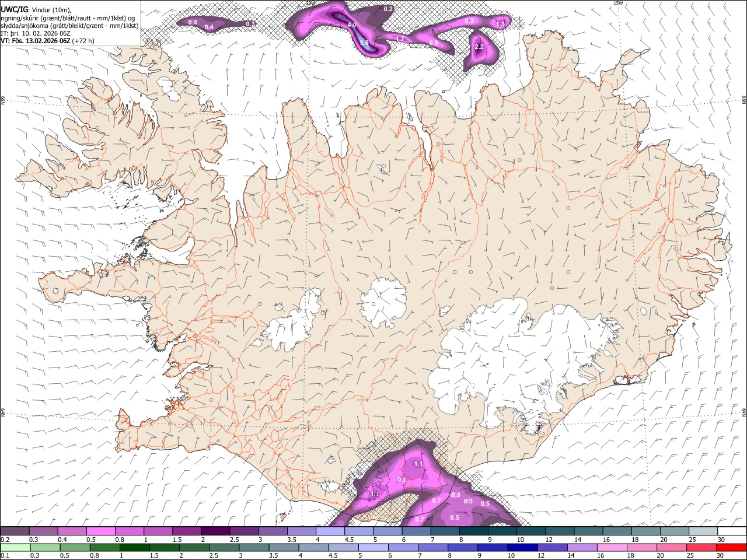747x560 pixels.
Task: Click the 20W longitude label at top
Action: (x=310, y=3)
